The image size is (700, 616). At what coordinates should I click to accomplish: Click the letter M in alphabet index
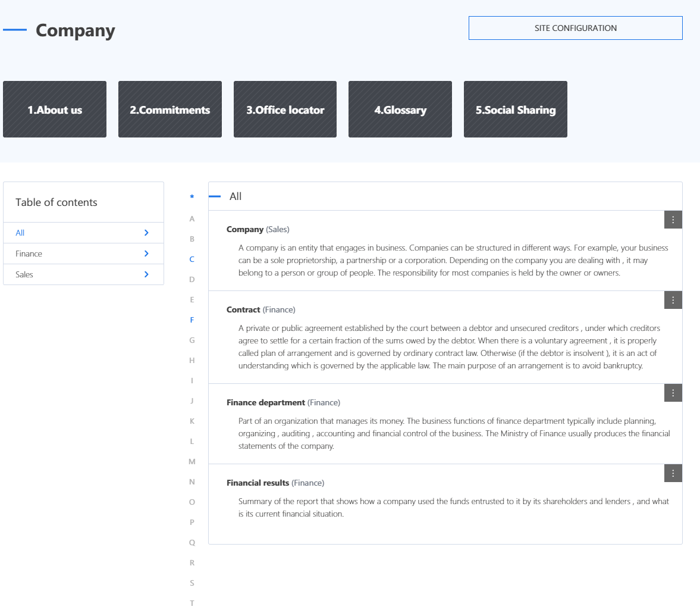click(x=192, y=461)
